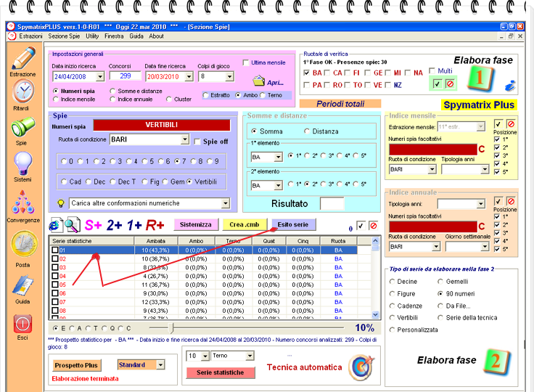Click the Crea .cmb button

pyautogui.click(x=245, y=224)
